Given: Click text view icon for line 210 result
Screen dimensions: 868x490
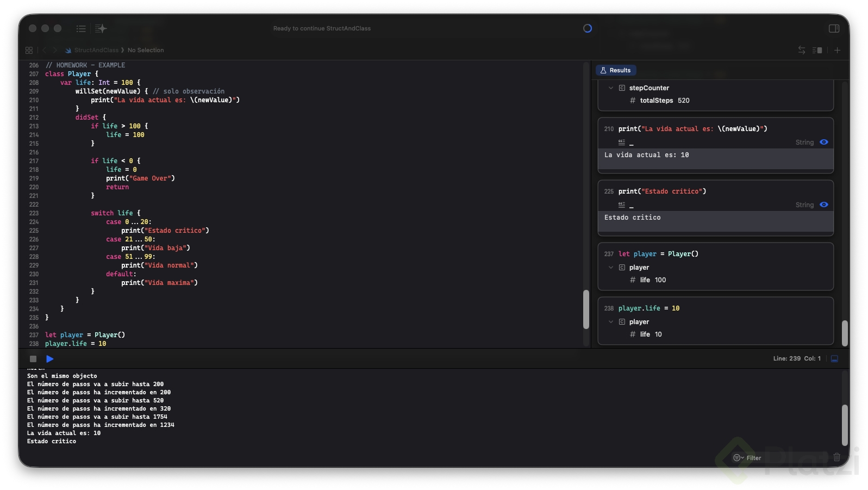Looking at the screenshot, I should tap(622, 142).
